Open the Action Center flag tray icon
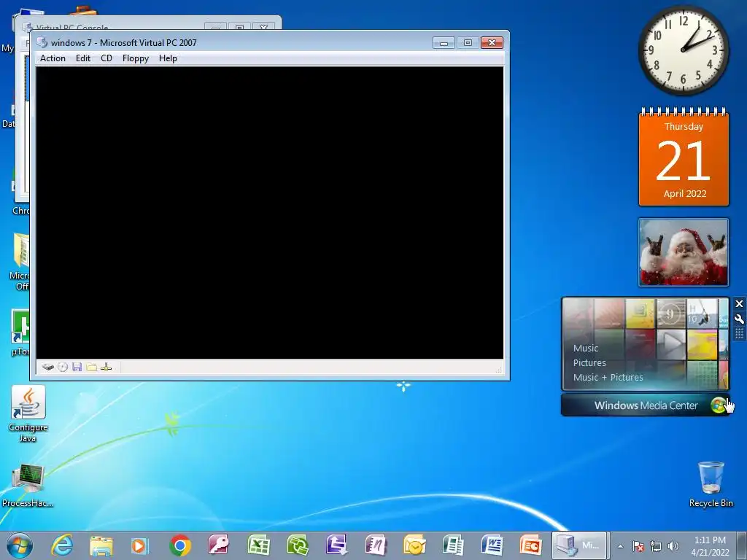 coord(638,546)
